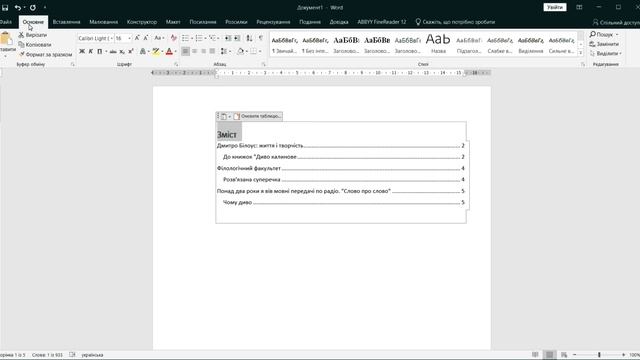Viewport: 640px width, 360px height.
Task: Apply the Назва style
Action: 438,43
